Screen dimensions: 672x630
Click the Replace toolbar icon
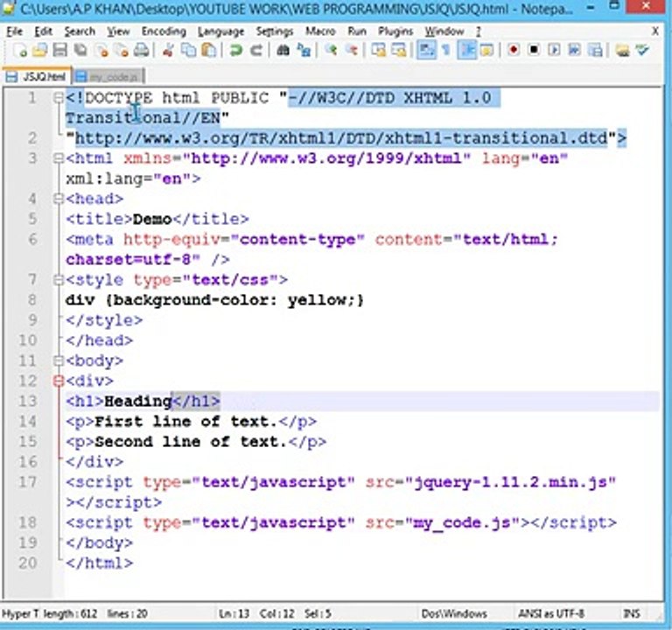pos(304,51)
